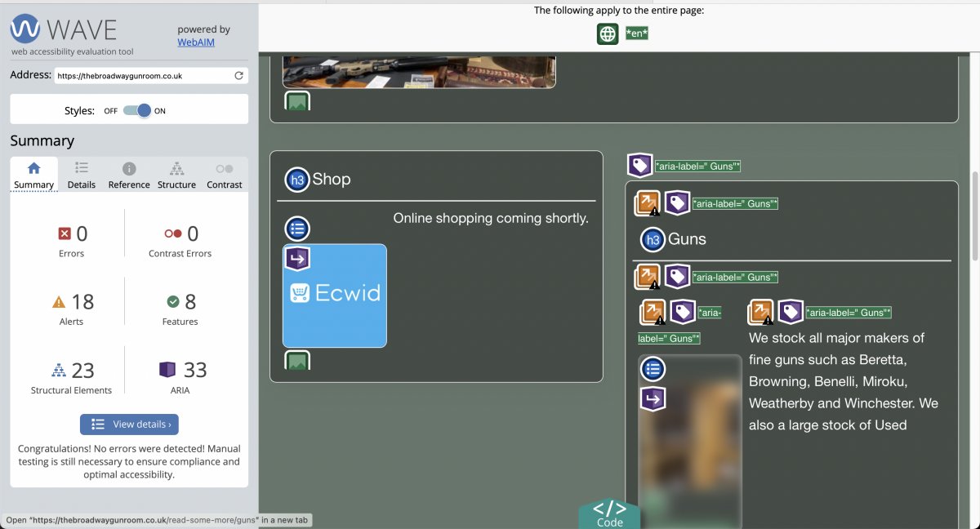Select the Structure tab
This screenshot has height=529, width=980.
click(176, 175)
